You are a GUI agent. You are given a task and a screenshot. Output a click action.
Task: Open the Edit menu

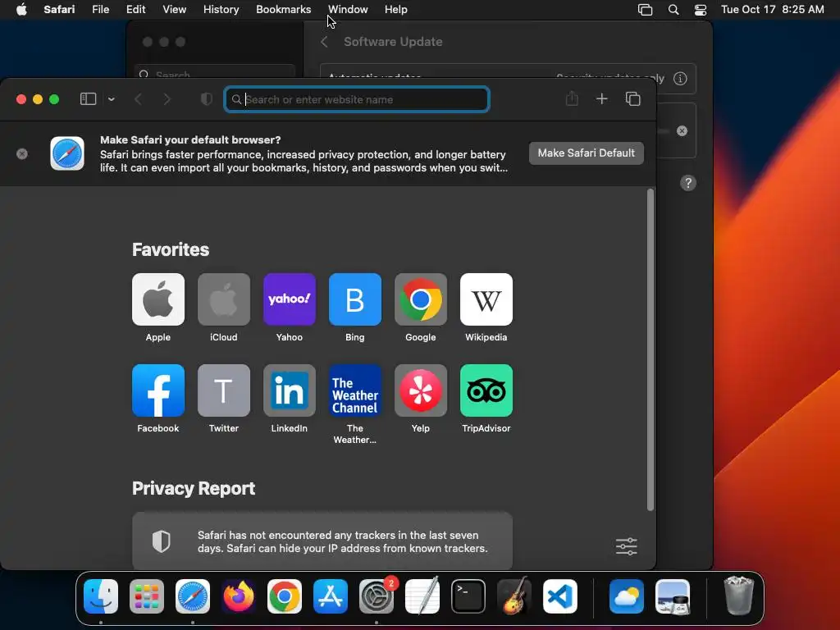(135, 9)
